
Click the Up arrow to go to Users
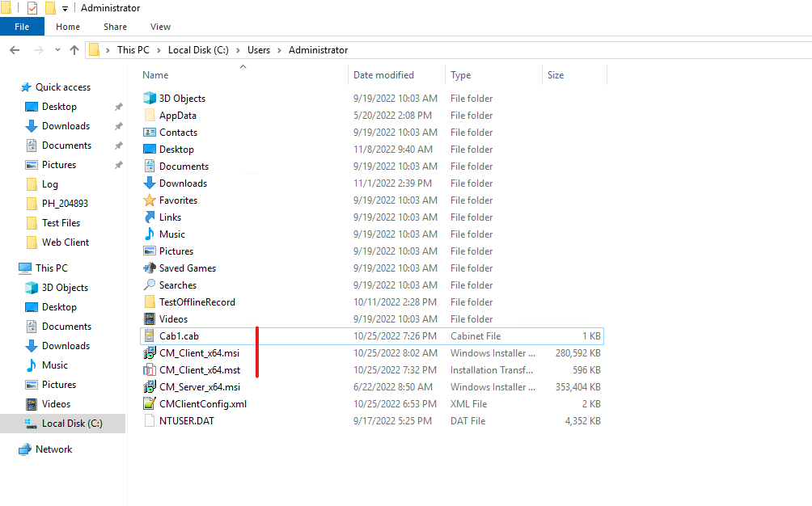pyautogui.click(x=74, y=50)
